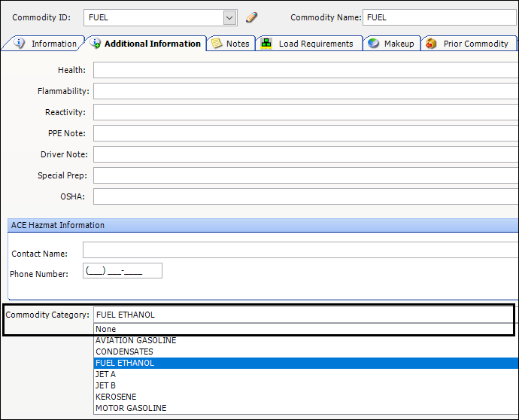Image resolution: width=519 pixels, height=420 pixels.
Task: Open the Load Requirements tab
Action: click(x=308, y=44)
